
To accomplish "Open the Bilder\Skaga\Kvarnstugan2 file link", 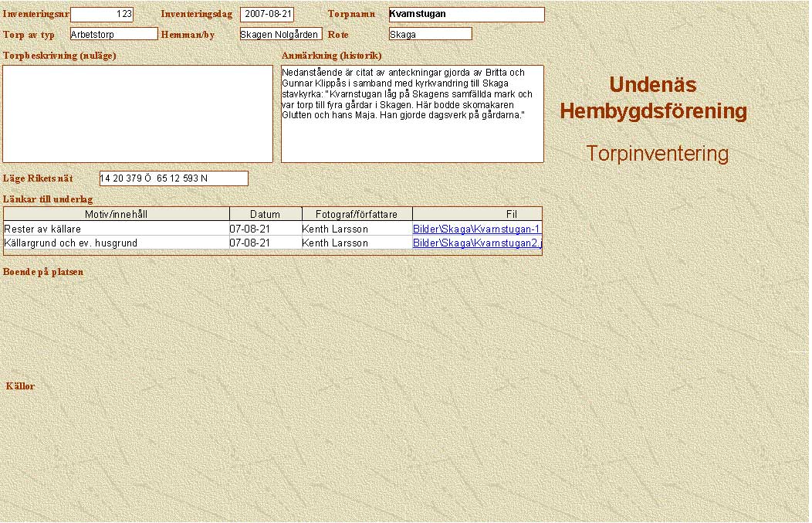I will 476,243.
